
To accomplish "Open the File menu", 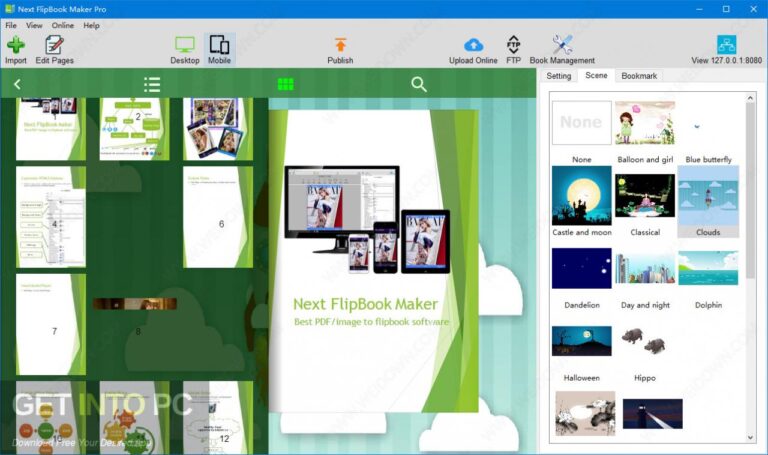I will tap(11, 25).
